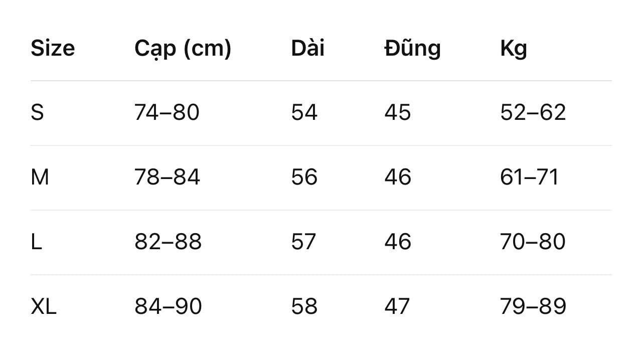This screenshot has height=353, width=644.
Task: Select the 61–71 weight range
Action: [x=529, y=177]
